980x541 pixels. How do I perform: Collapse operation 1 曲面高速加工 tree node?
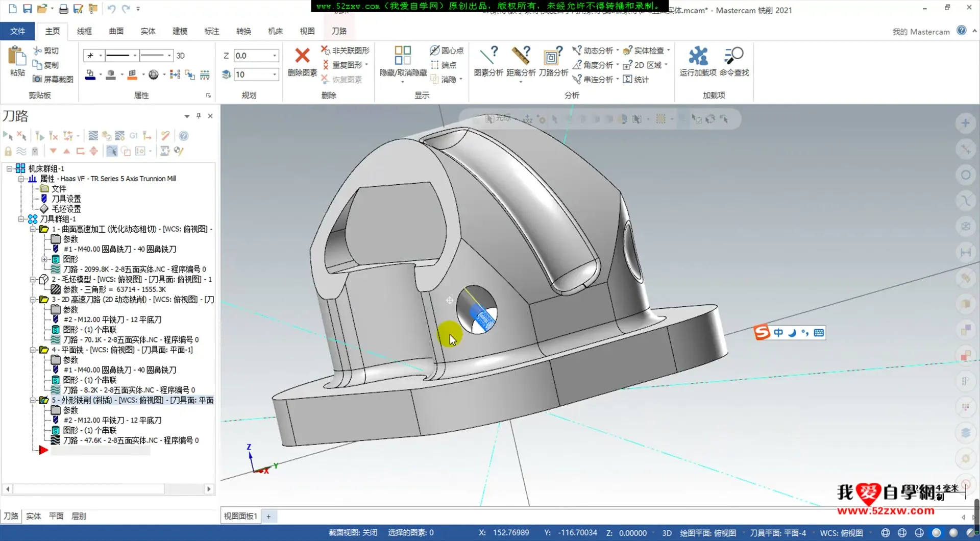point(33,229)
